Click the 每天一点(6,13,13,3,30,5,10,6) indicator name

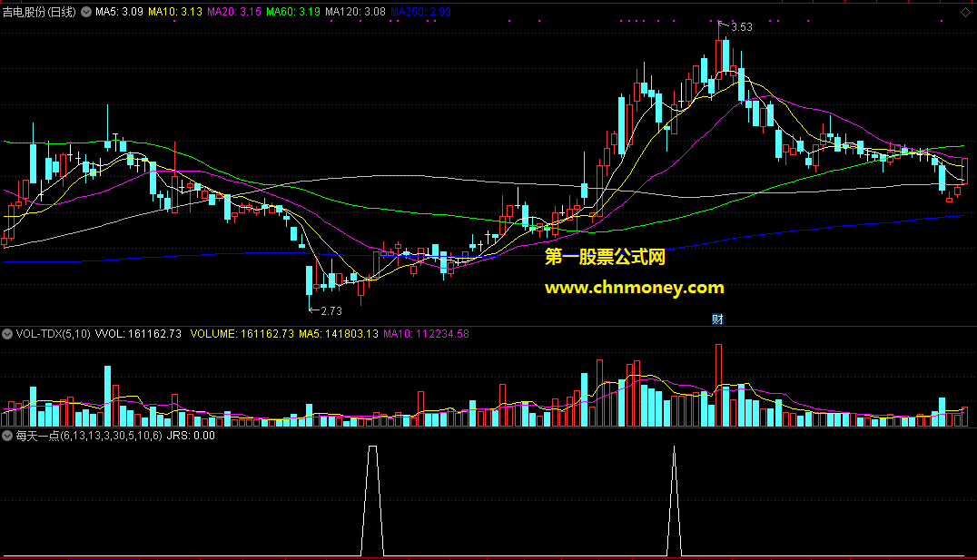click(89, 436)
